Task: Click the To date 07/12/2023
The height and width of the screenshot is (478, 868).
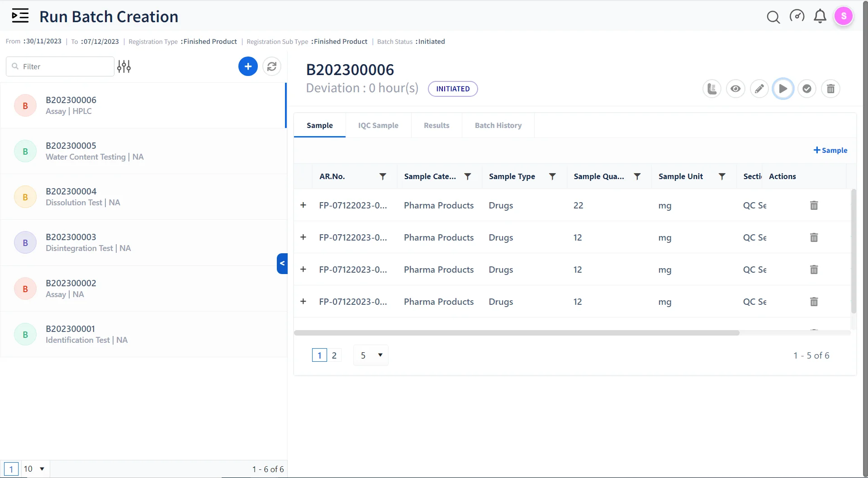Action: point(101,42)
